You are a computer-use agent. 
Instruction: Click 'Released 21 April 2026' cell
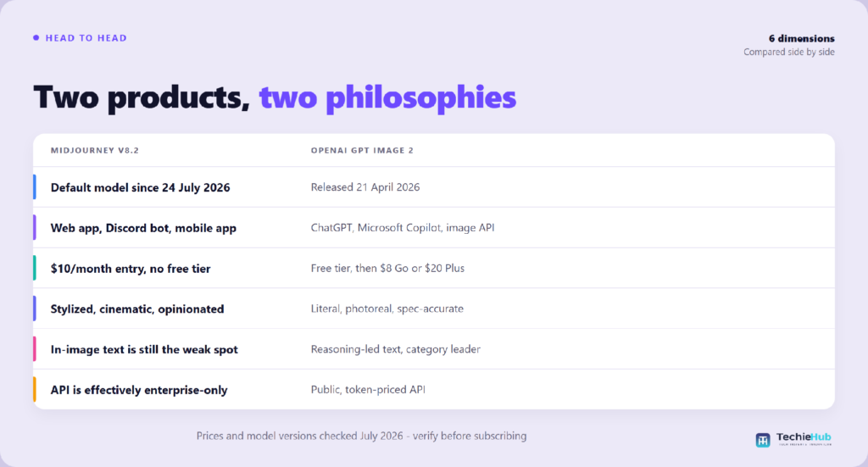tap(365, 187)
